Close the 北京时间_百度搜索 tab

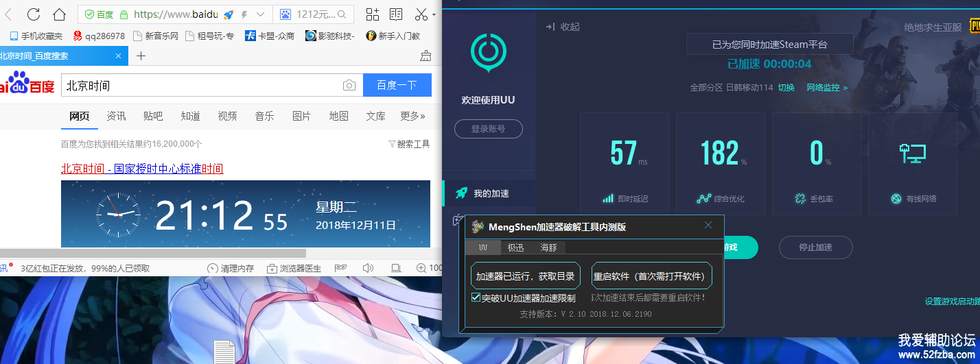(118, 56)
